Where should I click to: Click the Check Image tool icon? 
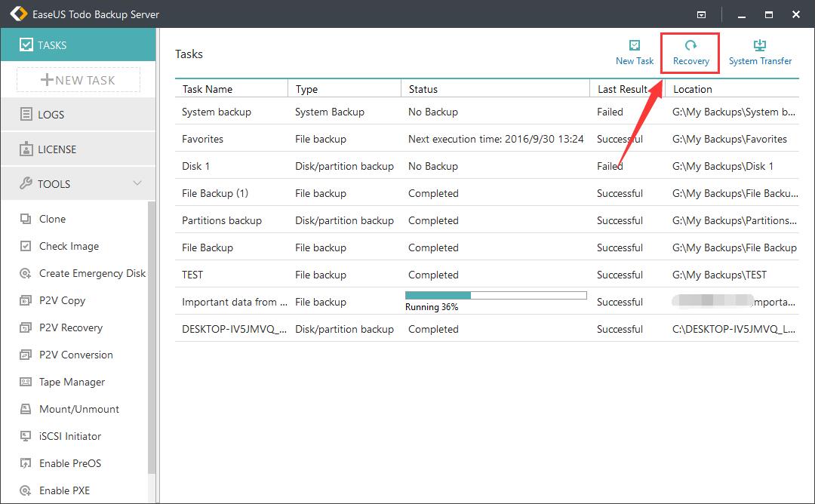point(26,246)
